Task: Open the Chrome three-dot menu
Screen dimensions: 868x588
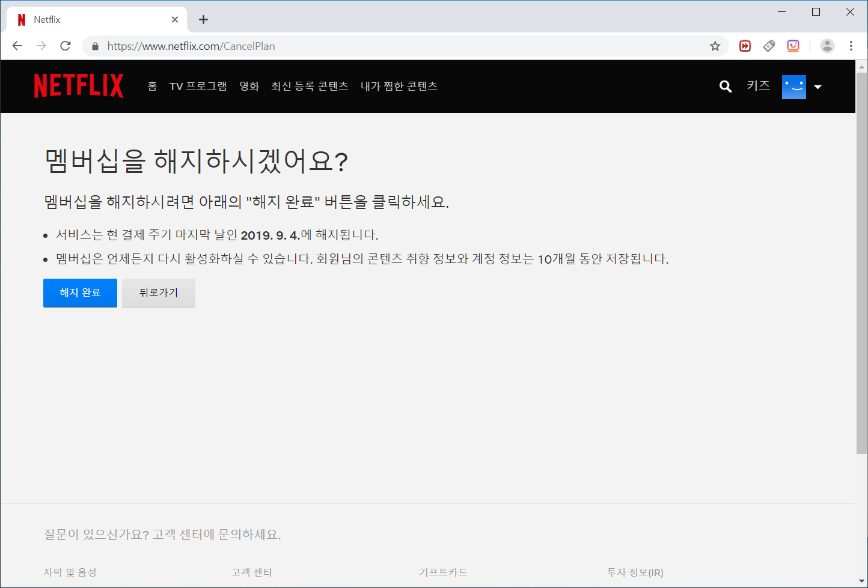Action: [851, 46]
